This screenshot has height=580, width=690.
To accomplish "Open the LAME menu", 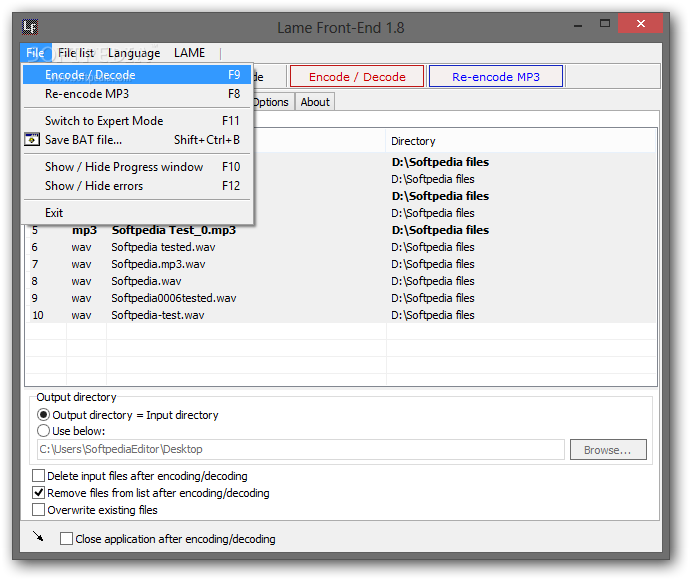I will [189, 53].
